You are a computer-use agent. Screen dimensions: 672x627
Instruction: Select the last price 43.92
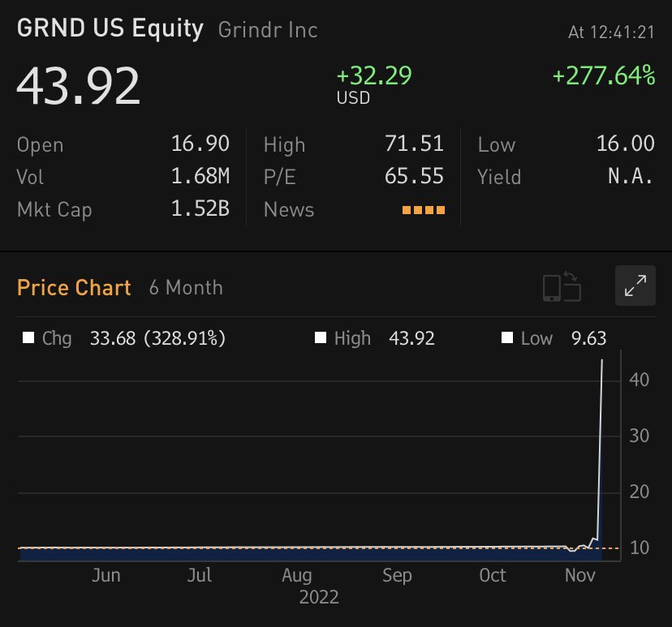click(79, 86)
